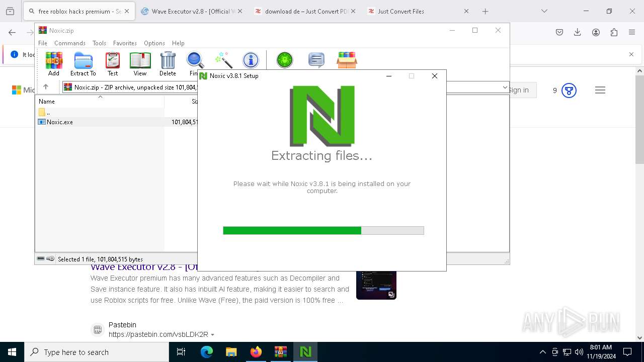Screen dimensions: 644x362
Task: Switch to the free roblox hacks tab
Action: tap(79, 11)
